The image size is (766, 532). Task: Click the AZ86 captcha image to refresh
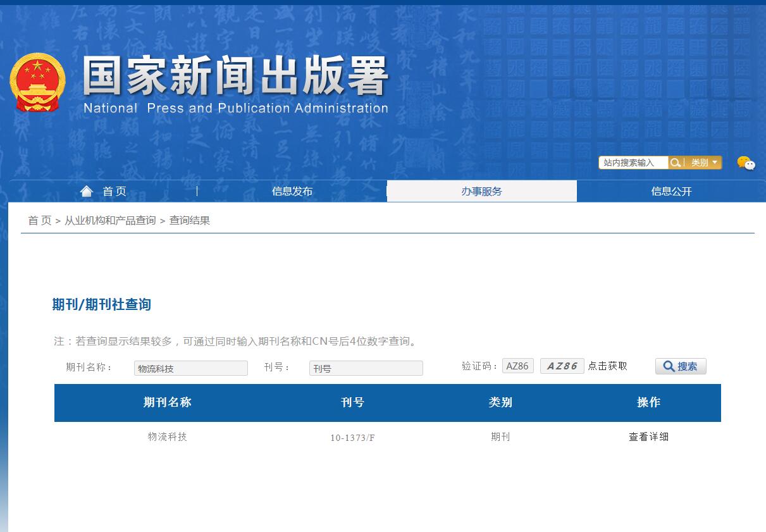(562, 365)
